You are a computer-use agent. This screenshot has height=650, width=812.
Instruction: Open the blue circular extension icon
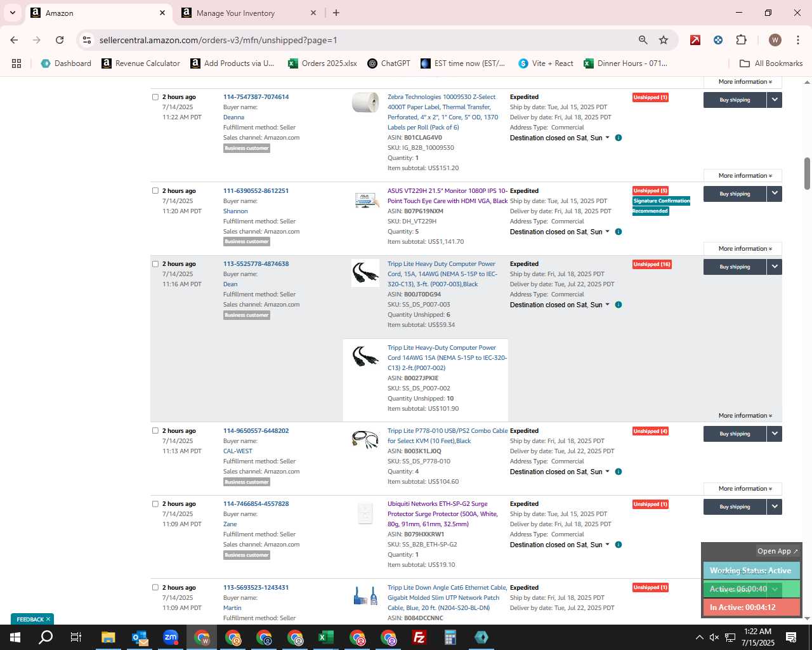(x=718, y=40)
